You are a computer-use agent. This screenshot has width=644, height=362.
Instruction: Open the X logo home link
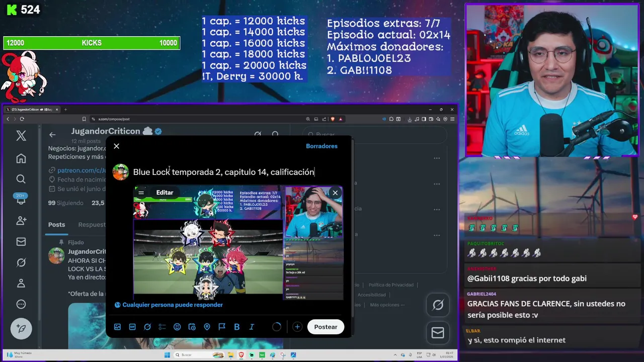[21, 135]
